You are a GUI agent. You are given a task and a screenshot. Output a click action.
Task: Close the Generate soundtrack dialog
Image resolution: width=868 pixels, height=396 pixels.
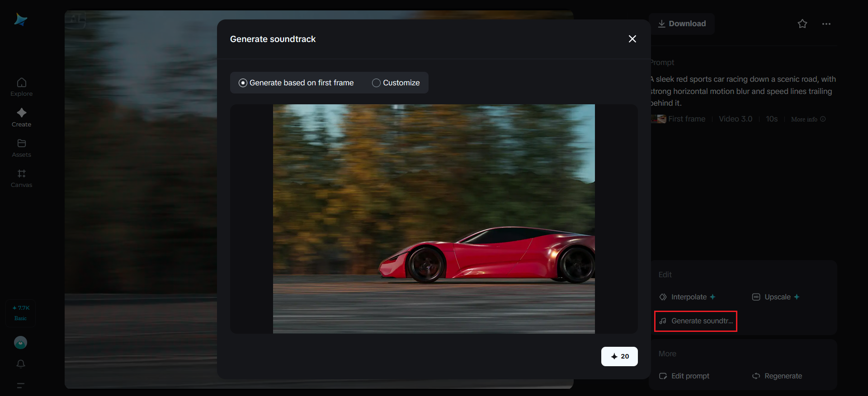[x=632, y=39]
